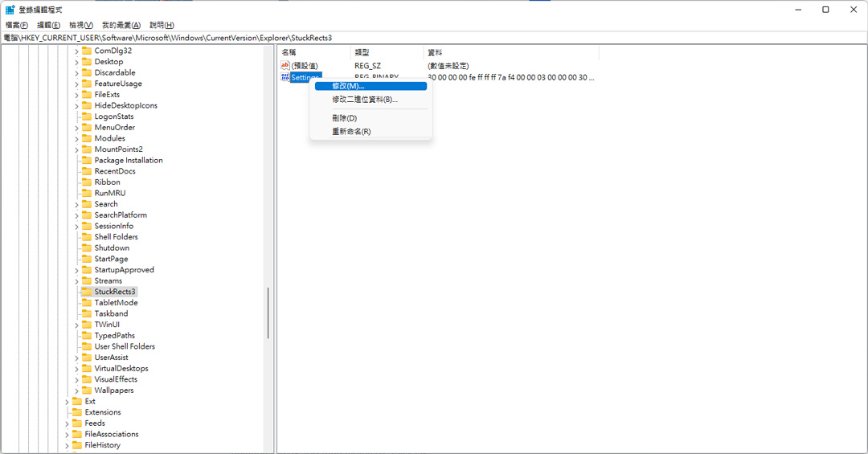This screenshot has width=868, height=454.
Task: Expand the ComDlg32 key
Action: pyautogui.click(x=76, y=51)
